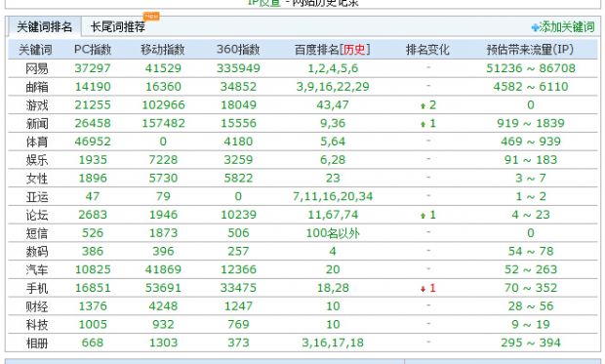This screenshot has height=364, width=605.
Task: Click Baidu ranking 3,9,16,22,29
Action: coord(333,87)
